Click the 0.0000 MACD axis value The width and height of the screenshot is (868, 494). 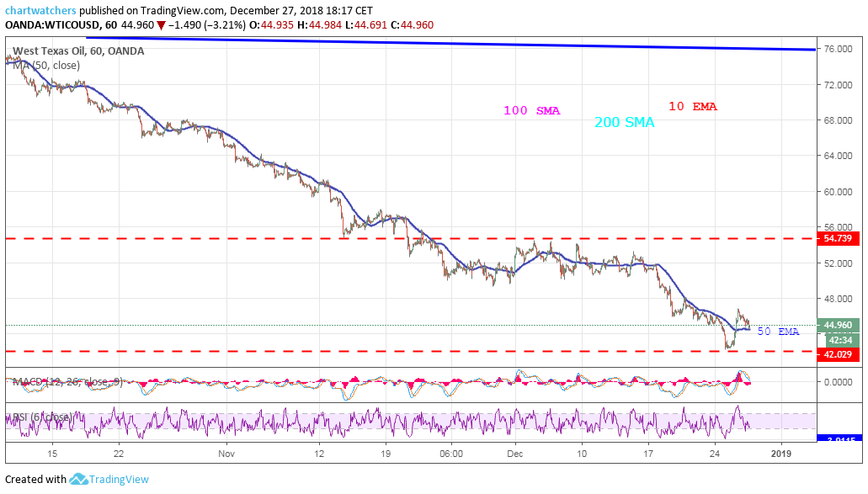coord(838,382)
